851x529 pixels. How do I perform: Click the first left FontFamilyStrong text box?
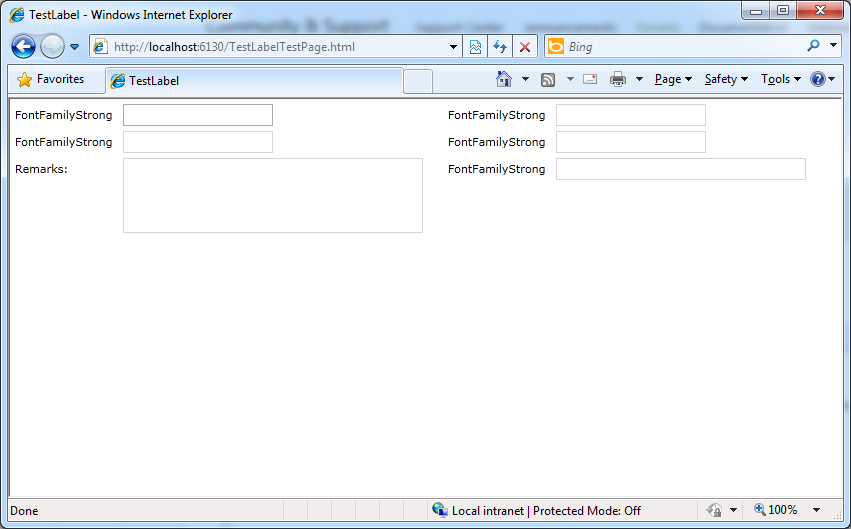pos(198,115)
